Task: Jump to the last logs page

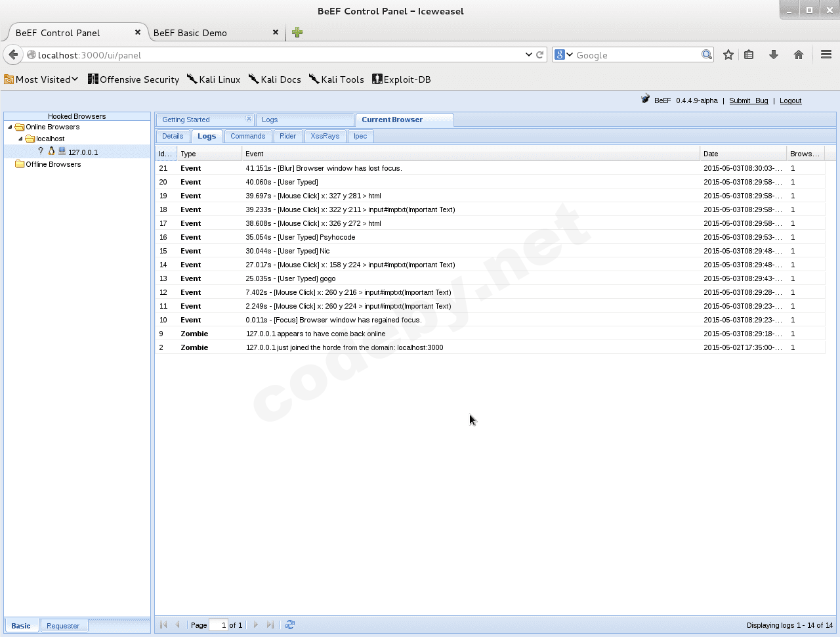Action: pos(270,625)
